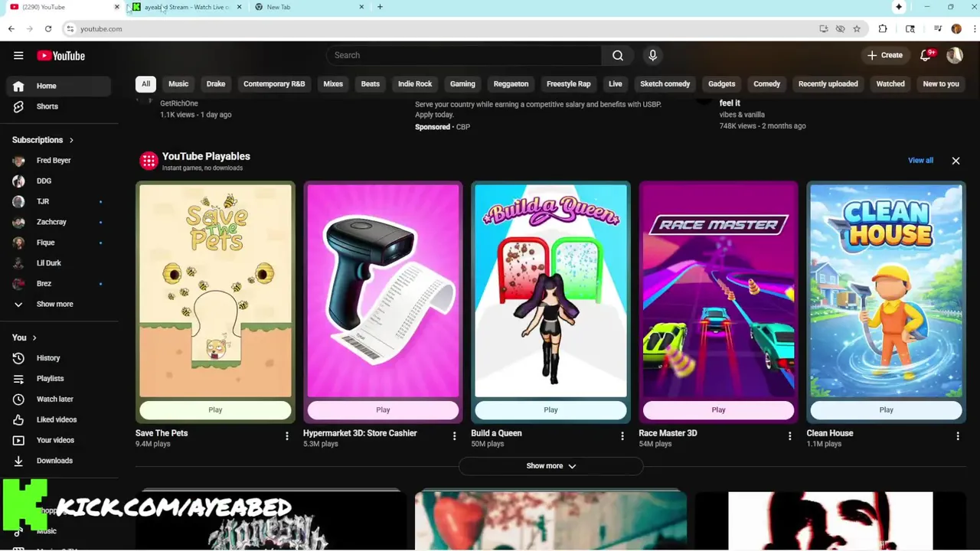
Task: Open options for Hypermarket 3D game
Action: (455, 436)
